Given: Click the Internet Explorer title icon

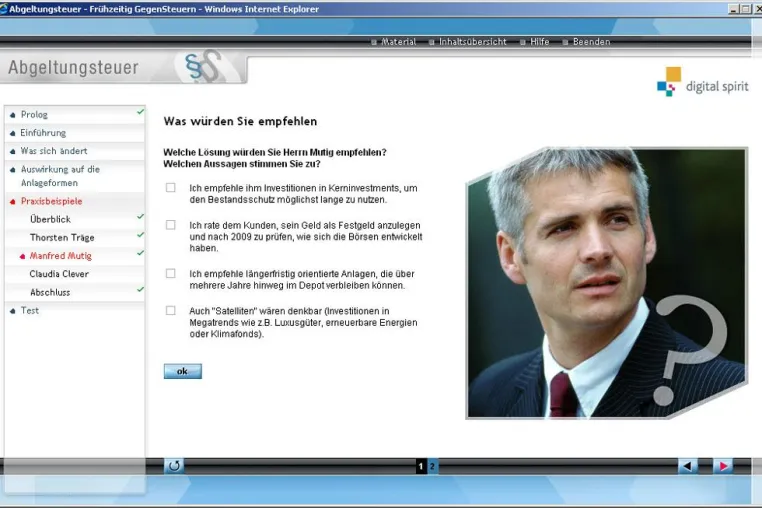Looking at the screenshot, I should point(3,9).
